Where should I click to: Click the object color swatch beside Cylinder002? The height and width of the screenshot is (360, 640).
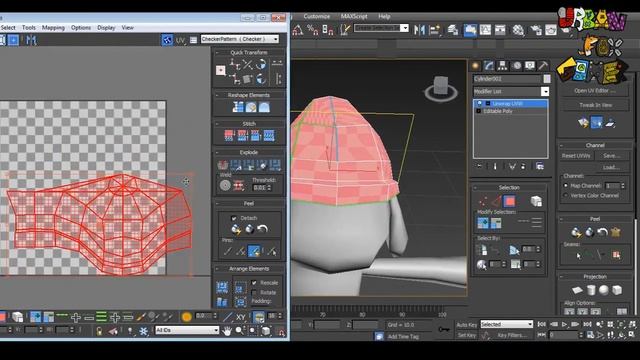pos(547,79)
